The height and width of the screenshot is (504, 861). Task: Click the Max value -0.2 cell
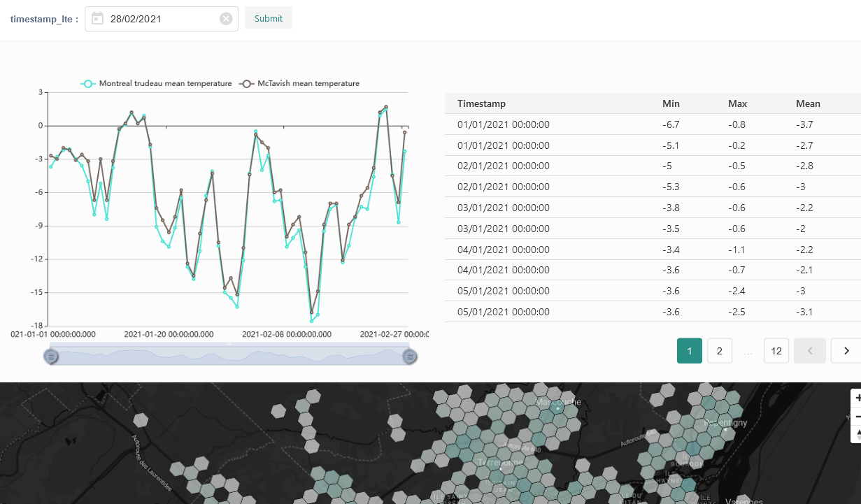point(737,145)
